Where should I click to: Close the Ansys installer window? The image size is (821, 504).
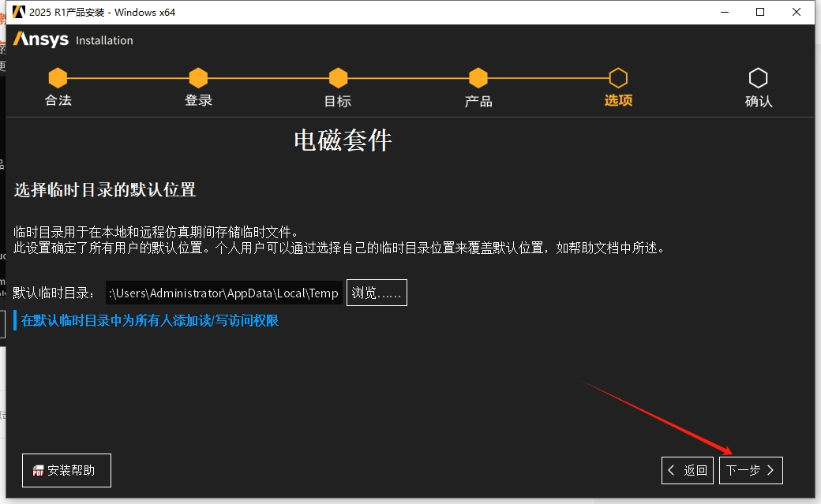click(x=797, y=12)
